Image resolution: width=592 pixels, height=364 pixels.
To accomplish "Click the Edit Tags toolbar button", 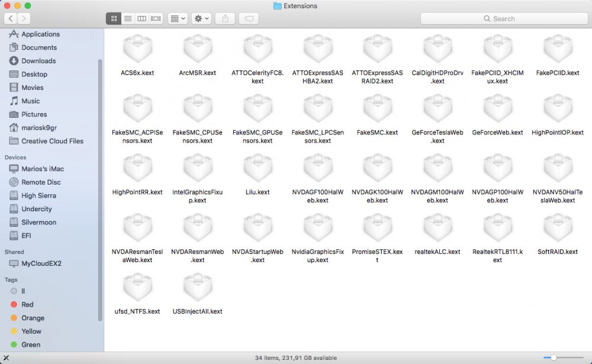I will (249, 18).
